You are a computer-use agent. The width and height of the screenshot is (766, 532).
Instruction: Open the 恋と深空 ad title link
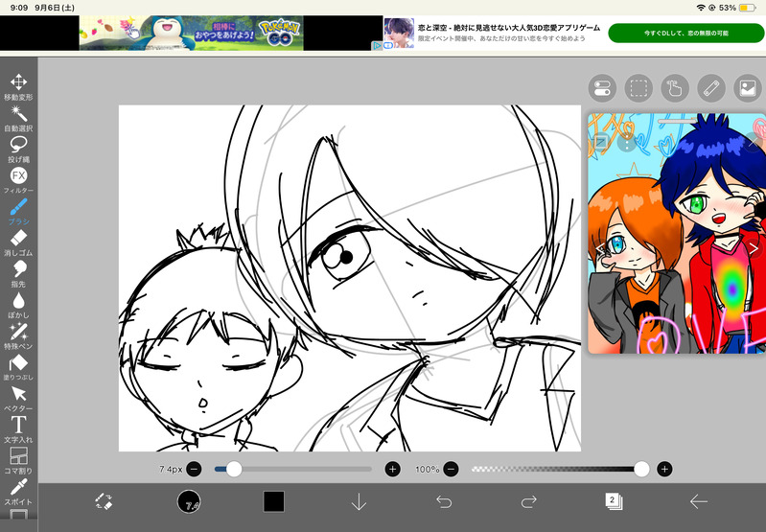(508, 28)
